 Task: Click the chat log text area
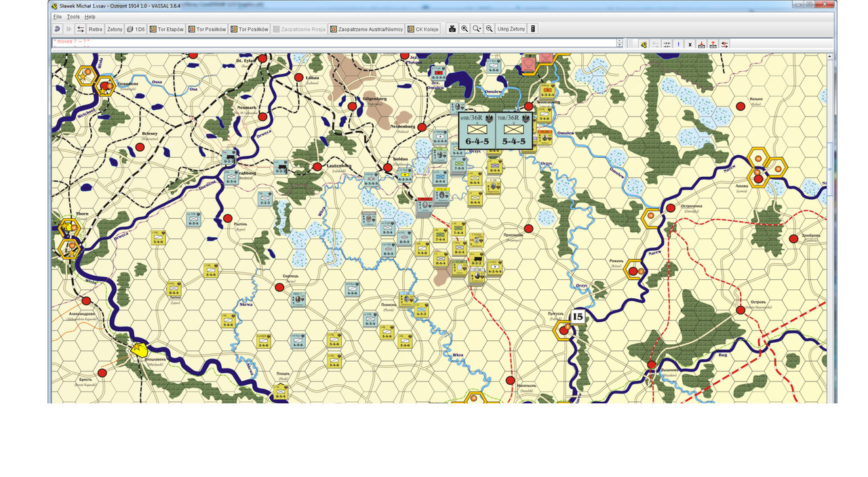coord(334,43)
